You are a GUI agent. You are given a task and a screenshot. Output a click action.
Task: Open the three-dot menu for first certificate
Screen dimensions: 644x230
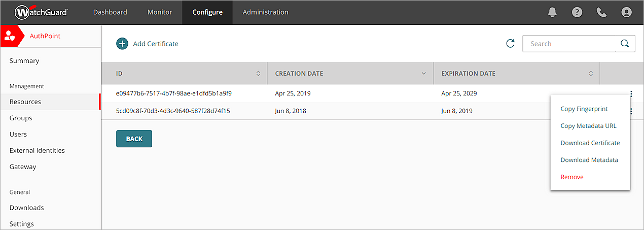pyautogui.click(x=631, y=93)
